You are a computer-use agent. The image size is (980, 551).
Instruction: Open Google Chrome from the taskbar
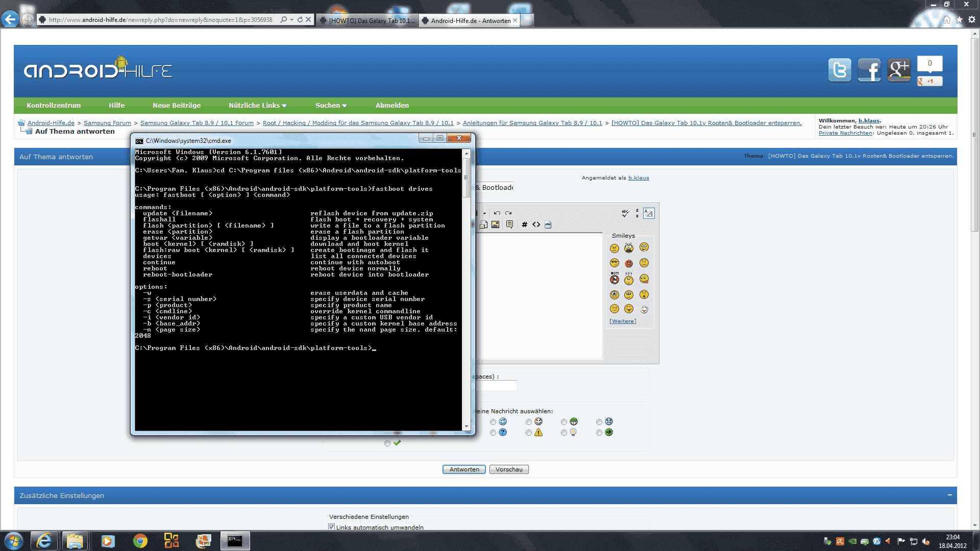coord(140,541)
